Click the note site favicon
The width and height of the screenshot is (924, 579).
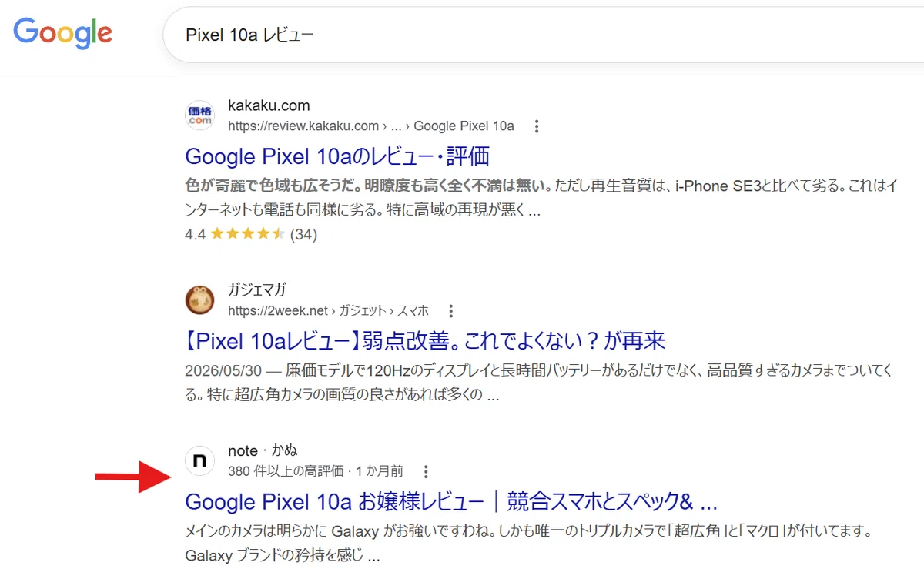200,460
